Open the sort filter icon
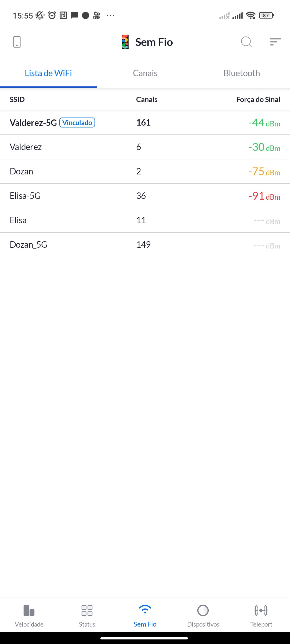290x644 pixels. (x=275, y=42)
